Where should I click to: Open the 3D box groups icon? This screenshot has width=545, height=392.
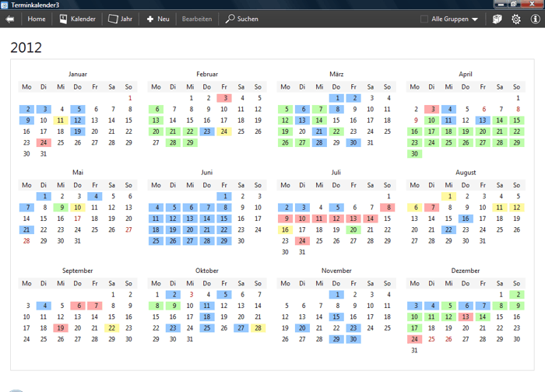[x=498, y=19]
